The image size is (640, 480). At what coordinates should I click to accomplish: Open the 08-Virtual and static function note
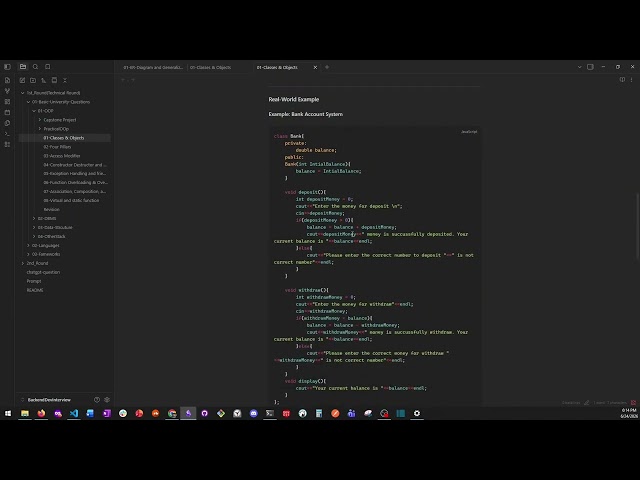click(x=71, y=200)
